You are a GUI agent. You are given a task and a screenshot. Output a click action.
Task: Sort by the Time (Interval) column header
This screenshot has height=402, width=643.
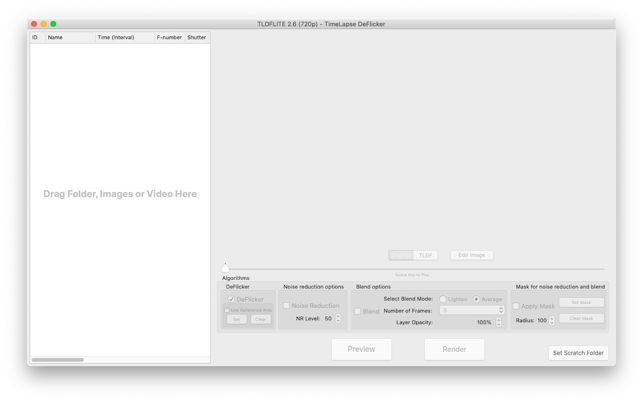pos(125,37)
